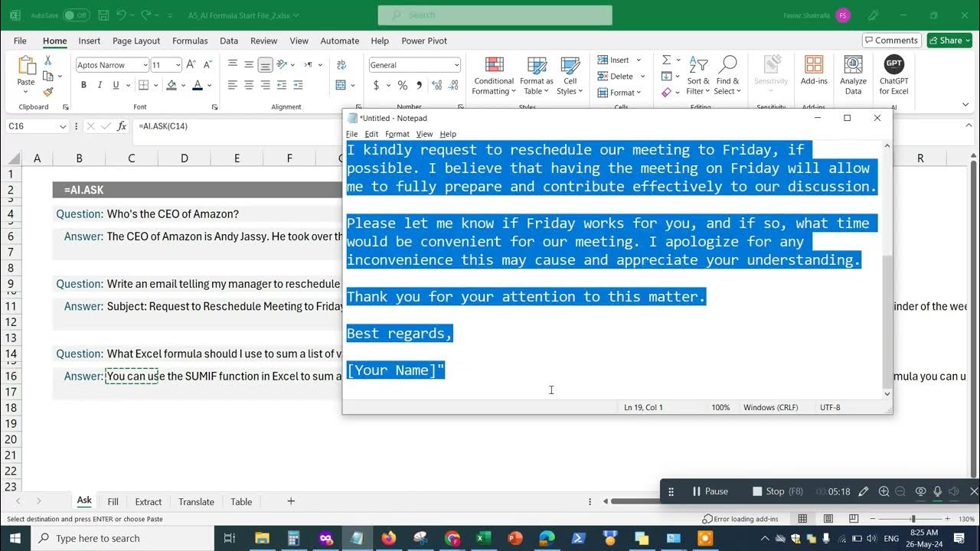Open the Comments pane
Screen dimensions: 980x551
coord(890,40)
